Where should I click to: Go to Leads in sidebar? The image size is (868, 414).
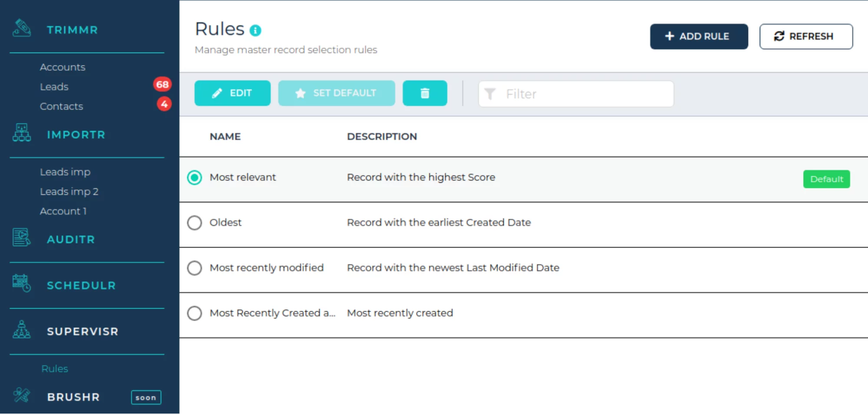(54, 87)
